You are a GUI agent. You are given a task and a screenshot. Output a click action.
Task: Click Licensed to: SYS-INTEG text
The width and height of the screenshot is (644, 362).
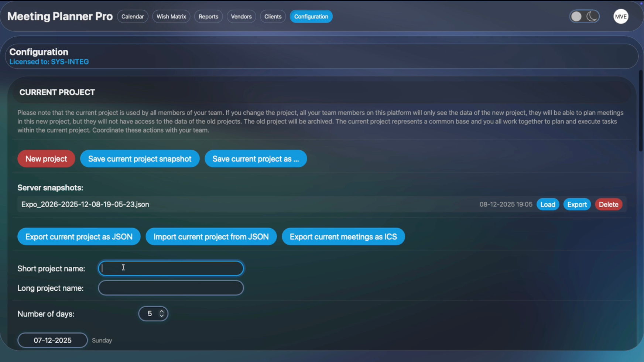point(49,62)
